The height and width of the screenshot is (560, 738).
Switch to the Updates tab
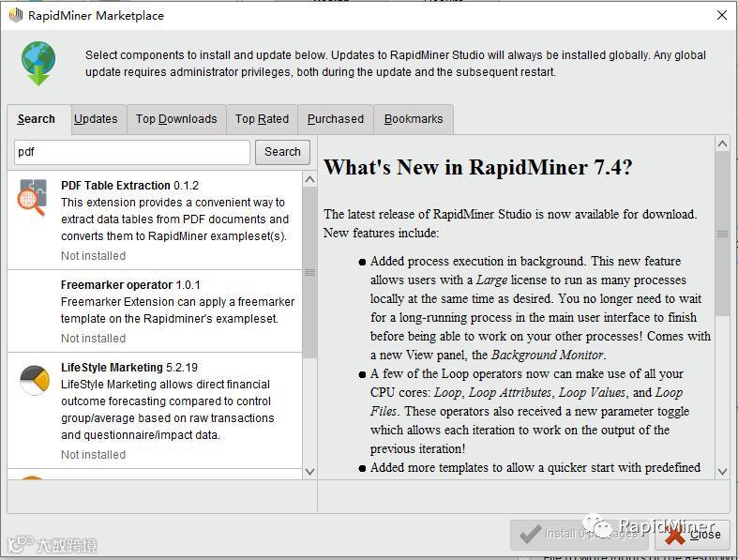point(96,119)
